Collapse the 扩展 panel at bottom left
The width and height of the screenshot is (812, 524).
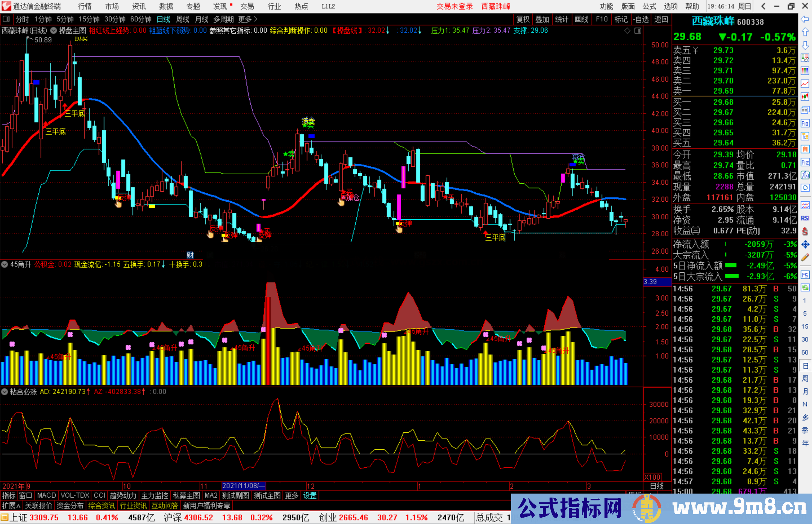pyautogui.click(x=11, y=506)
